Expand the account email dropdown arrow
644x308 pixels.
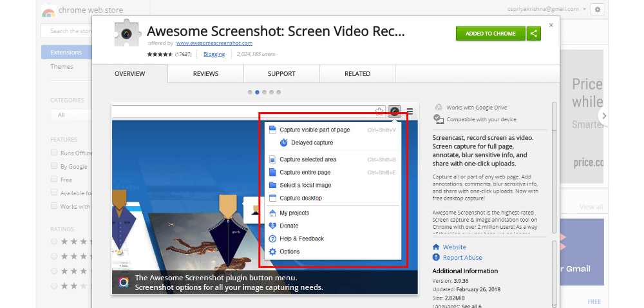pos(584,10)
